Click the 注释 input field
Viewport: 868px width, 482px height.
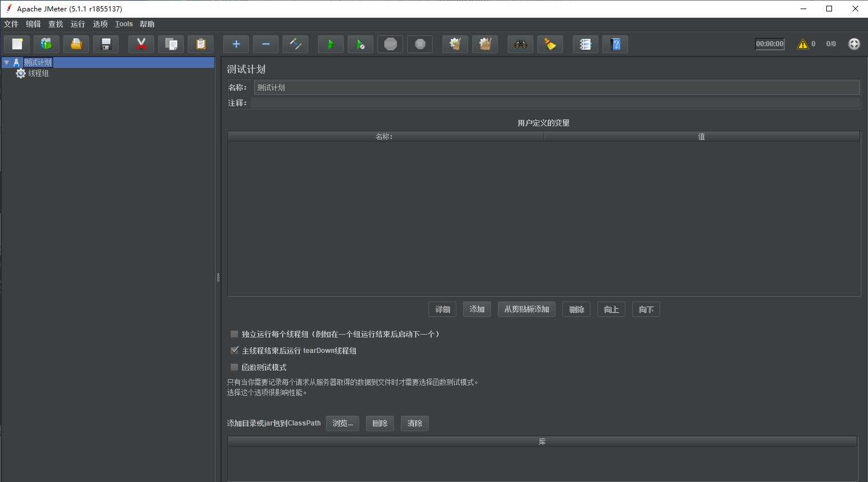coord(555,103)
